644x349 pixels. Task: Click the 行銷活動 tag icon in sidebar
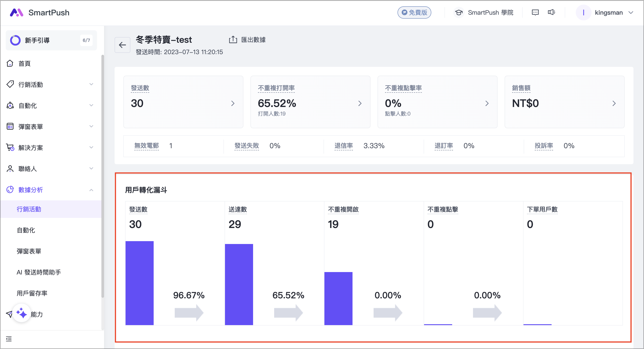point(10,84)
